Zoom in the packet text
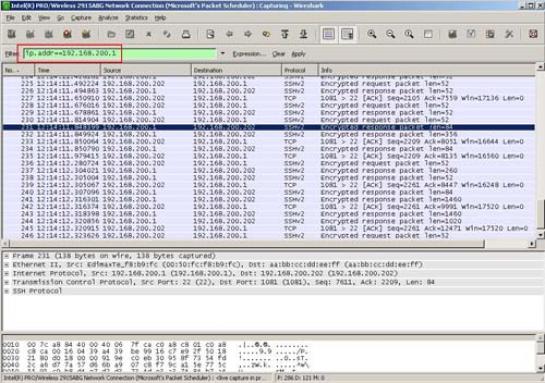 372,34
